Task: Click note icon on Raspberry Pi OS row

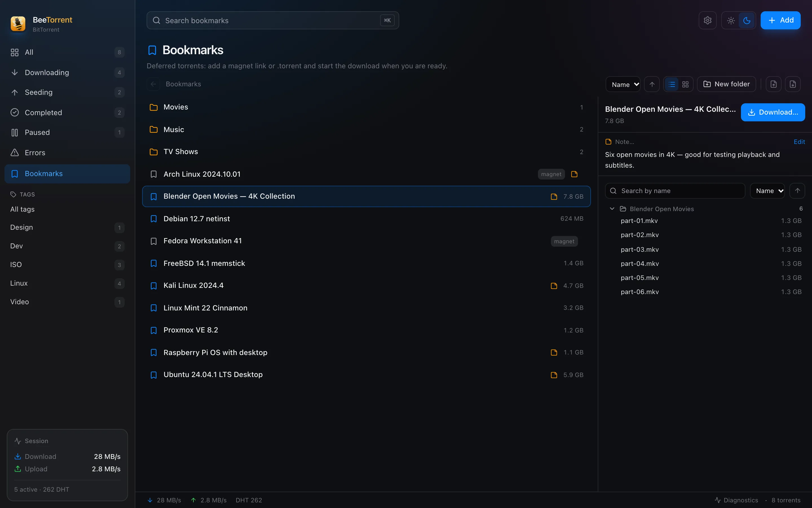Action: pyautogui.click(x=554, y=352)
